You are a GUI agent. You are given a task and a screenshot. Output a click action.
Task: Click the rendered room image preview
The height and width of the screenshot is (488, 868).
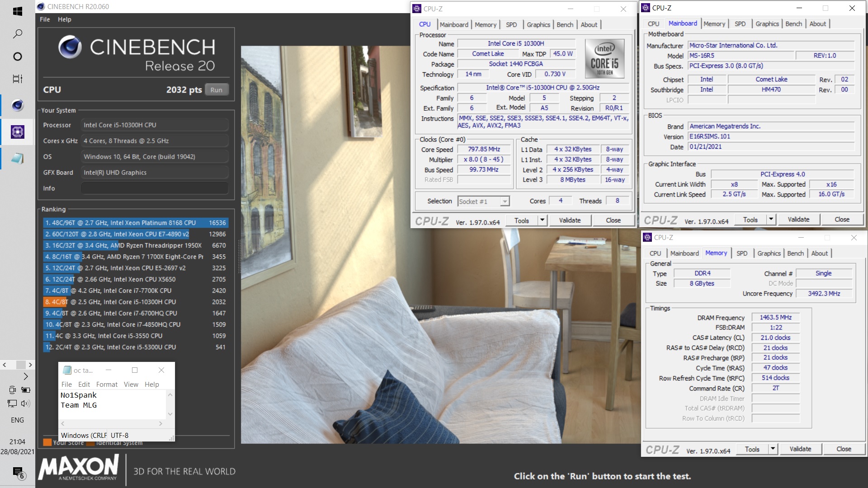[441, 244]
